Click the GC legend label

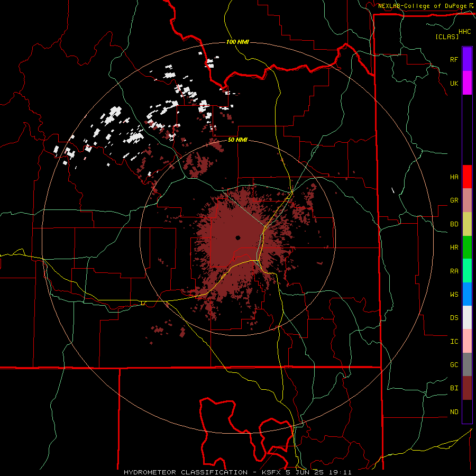click(454, 364)
